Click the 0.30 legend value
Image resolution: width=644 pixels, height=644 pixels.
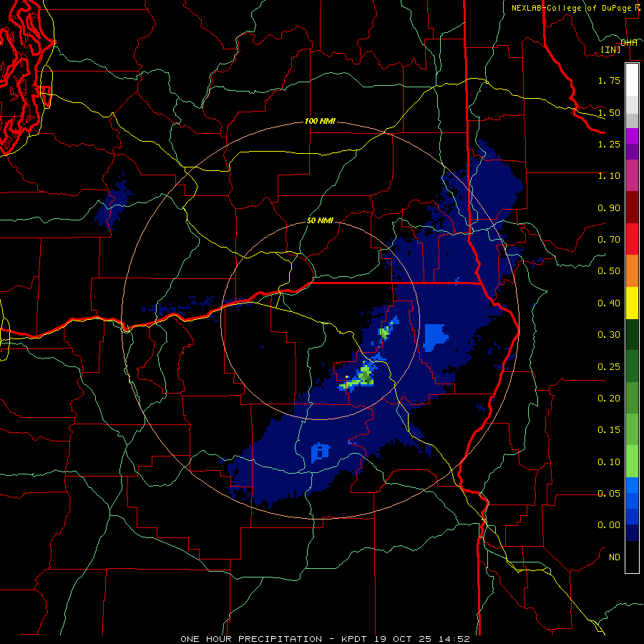[x=609, y=335]
